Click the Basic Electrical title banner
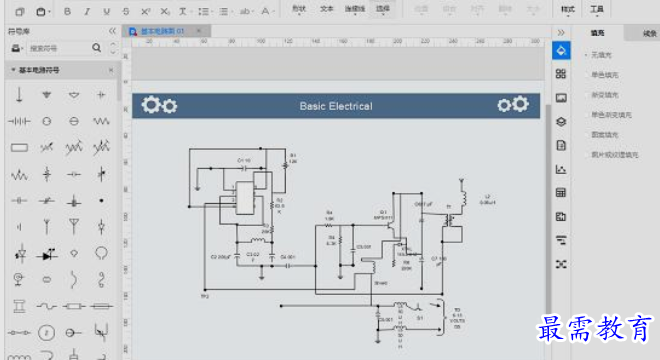Screen dimensions: 660x360 click(x=336, y=106)
